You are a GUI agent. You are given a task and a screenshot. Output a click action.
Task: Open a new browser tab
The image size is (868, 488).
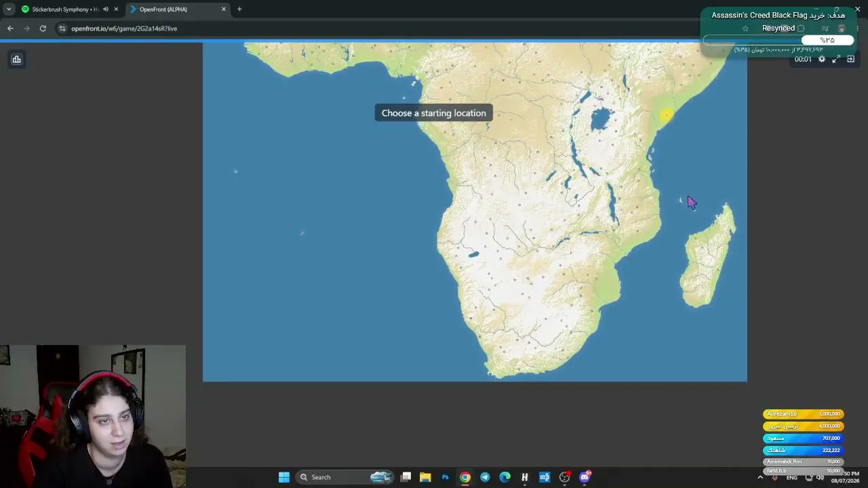click(239, 9)
